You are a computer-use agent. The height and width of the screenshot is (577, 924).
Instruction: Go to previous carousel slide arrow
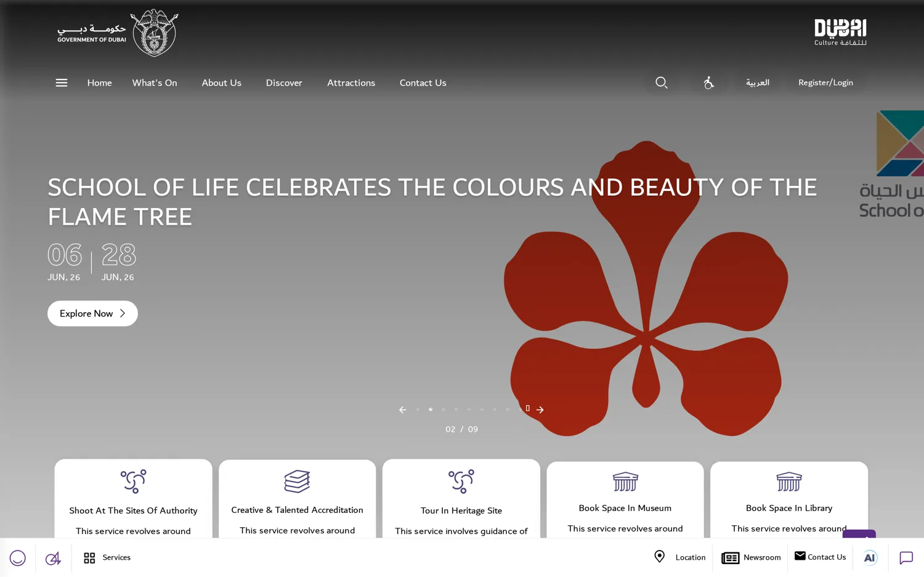(403, 410)
